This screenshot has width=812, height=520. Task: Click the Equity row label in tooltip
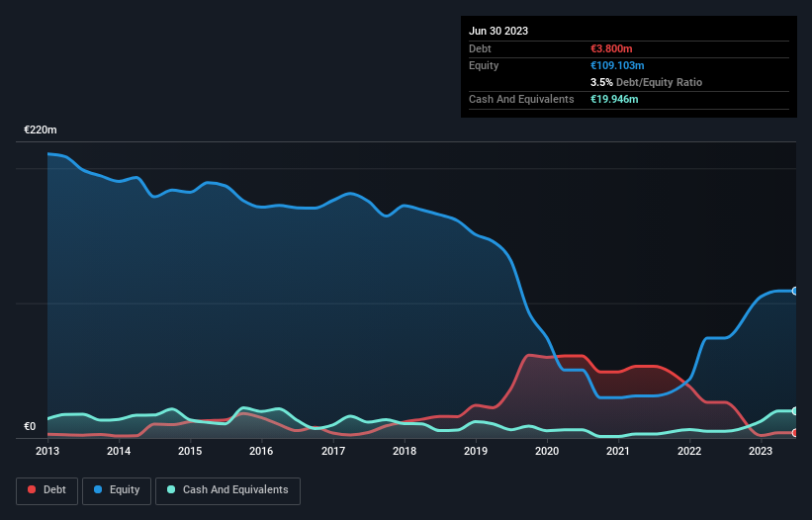coord(484,65)
